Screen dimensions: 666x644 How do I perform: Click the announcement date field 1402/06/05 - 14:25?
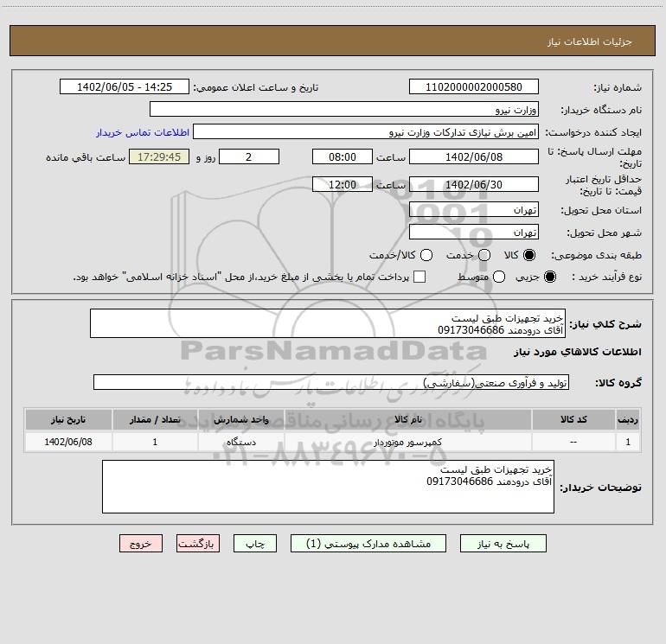[x=124, y=87]
